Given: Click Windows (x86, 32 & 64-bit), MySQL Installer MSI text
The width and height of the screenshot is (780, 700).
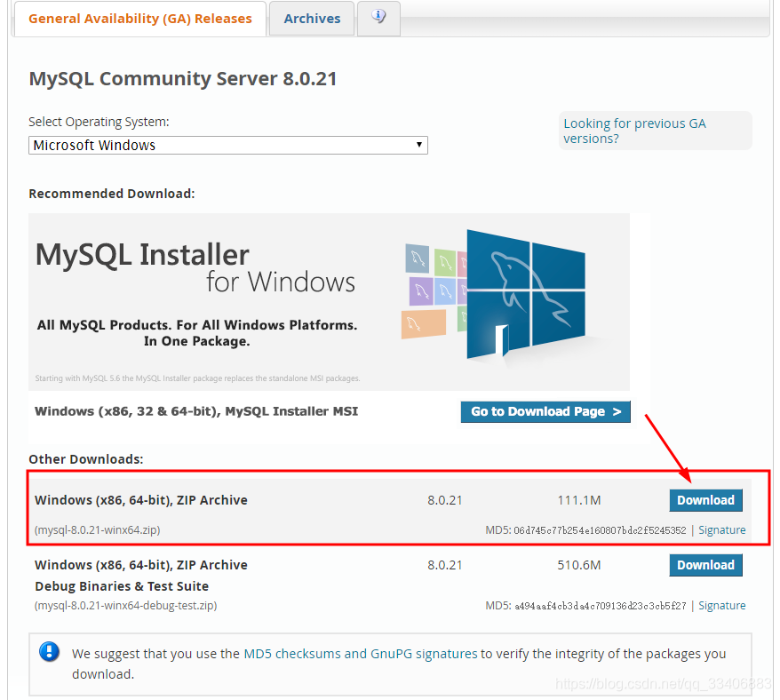Looking at the screenshot, I should pos(196,411).
